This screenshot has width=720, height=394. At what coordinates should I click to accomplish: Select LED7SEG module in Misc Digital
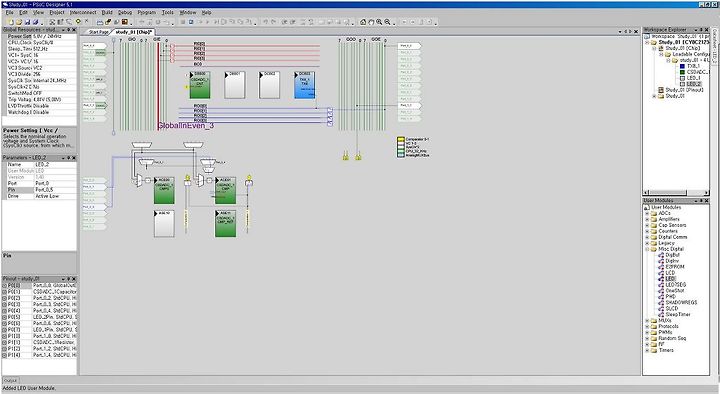pyautogui.click(x=675, y=285)
